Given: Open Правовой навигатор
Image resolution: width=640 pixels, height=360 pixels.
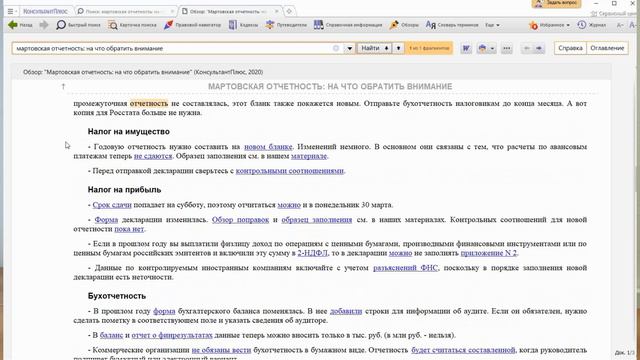Looking at the screenshot, I should pos(192,25).
